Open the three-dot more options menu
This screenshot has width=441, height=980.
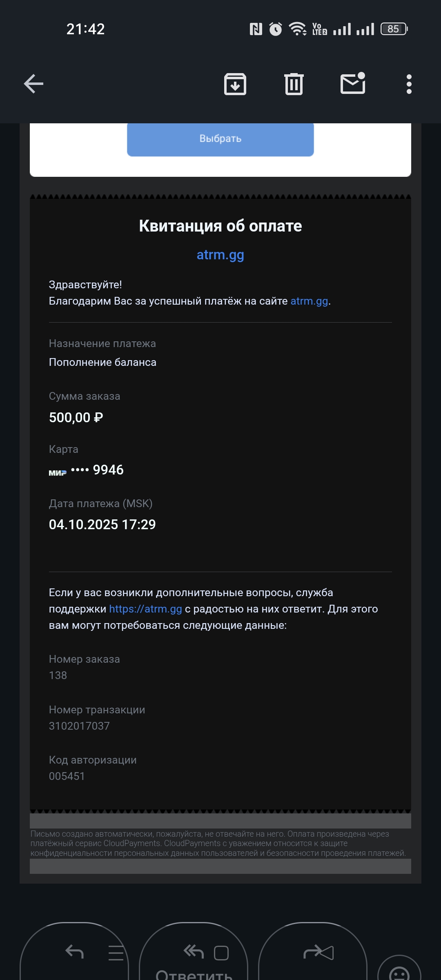[409, 84]
